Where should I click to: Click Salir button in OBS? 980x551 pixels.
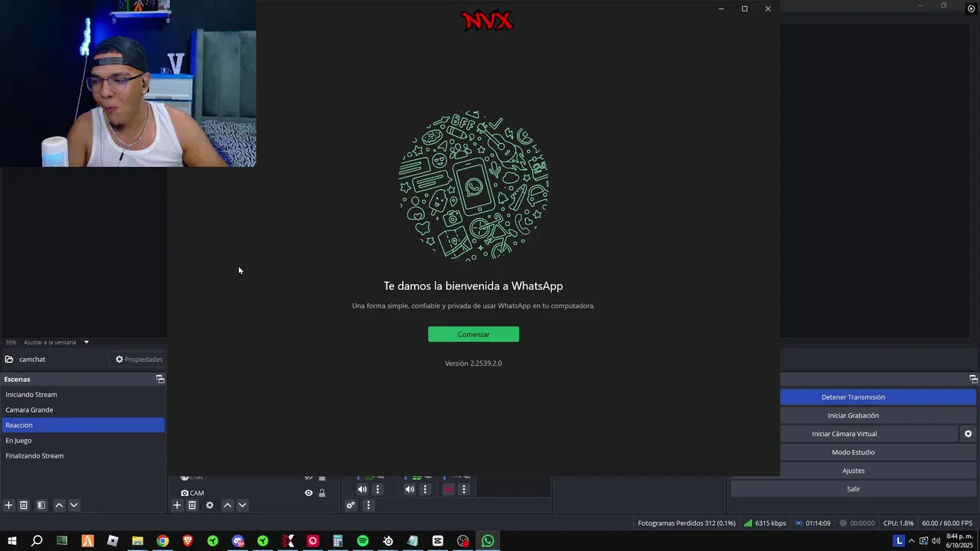coord(853,489)
